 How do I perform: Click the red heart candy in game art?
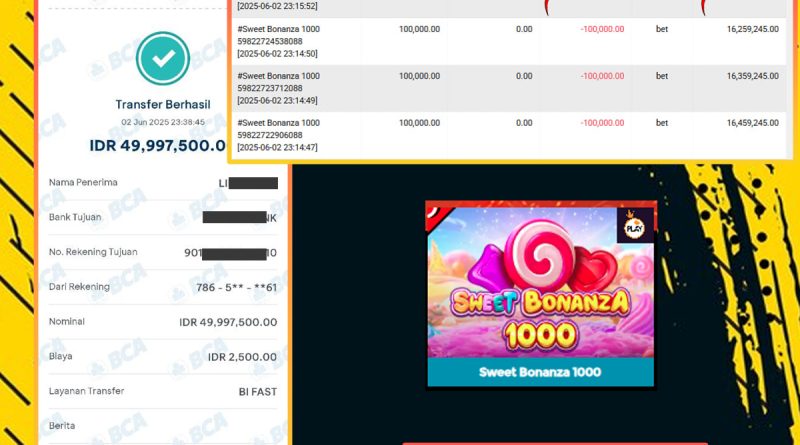pyautogui.click(x=595, y=269)
